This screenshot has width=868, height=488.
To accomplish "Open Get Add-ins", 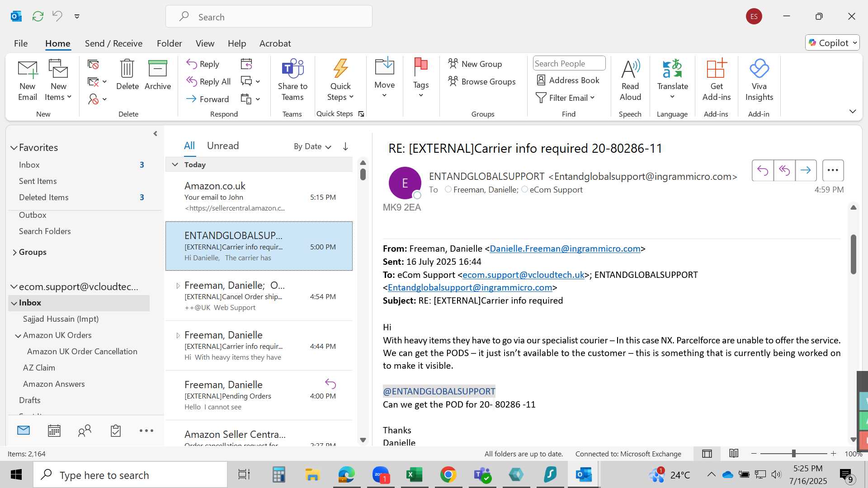I will tap(717, 80).
